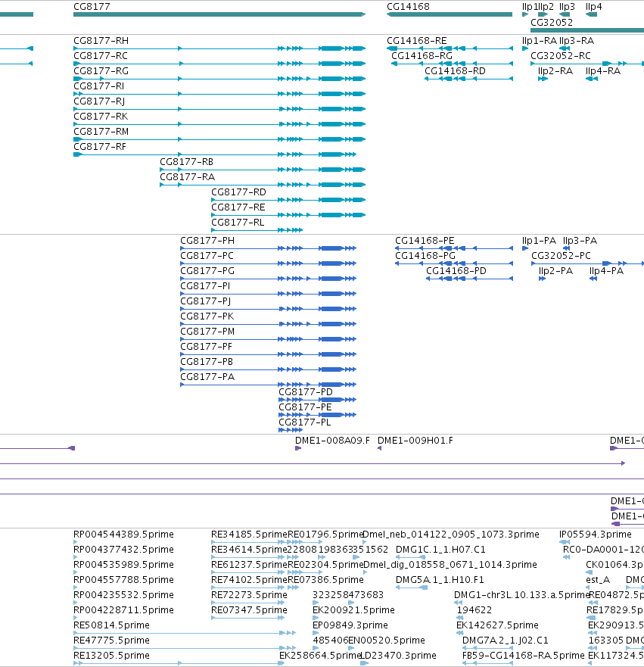Click protein CG14168-PD
Viewport: 644px width, 667px height.
tap(456, 271)
